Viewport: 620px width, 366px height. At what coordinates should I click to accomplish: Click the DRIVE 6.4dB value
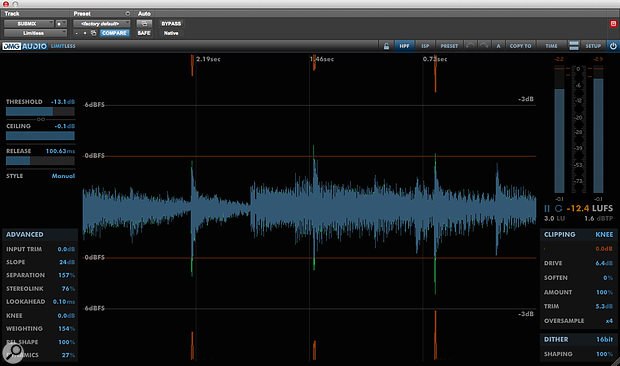[x=604, y=263]
